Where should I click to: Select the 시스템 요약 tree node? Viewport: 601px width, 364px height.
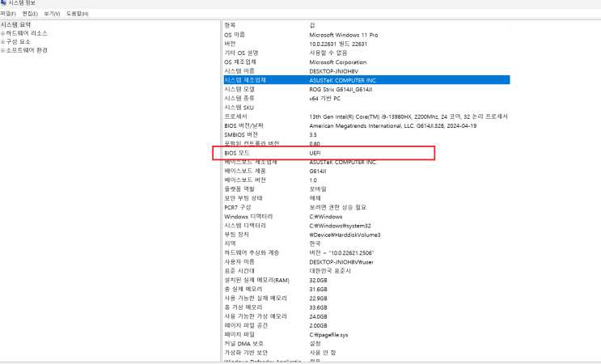[x=15, y=24]
